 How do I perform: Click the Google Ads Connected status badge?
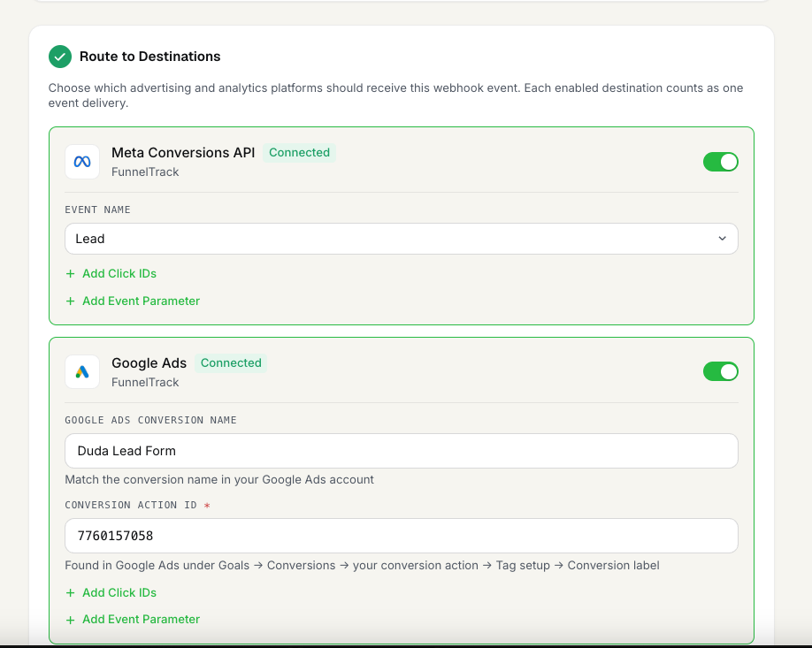pyautogui.click(x=231, y=362)
